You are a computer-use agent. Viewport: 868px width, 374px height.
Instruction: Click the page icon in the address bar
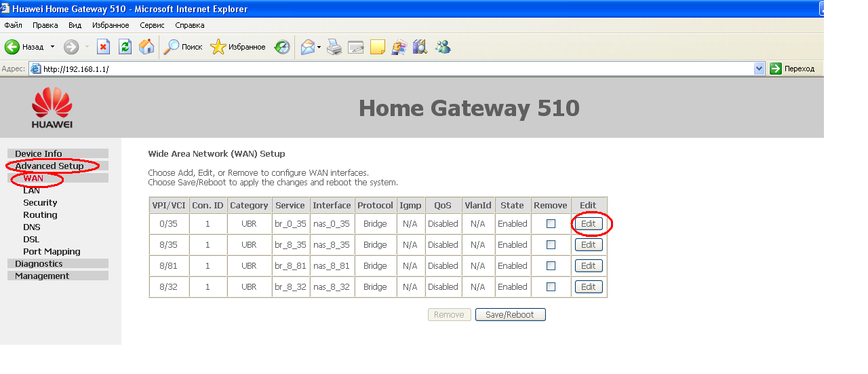(35, 69)
